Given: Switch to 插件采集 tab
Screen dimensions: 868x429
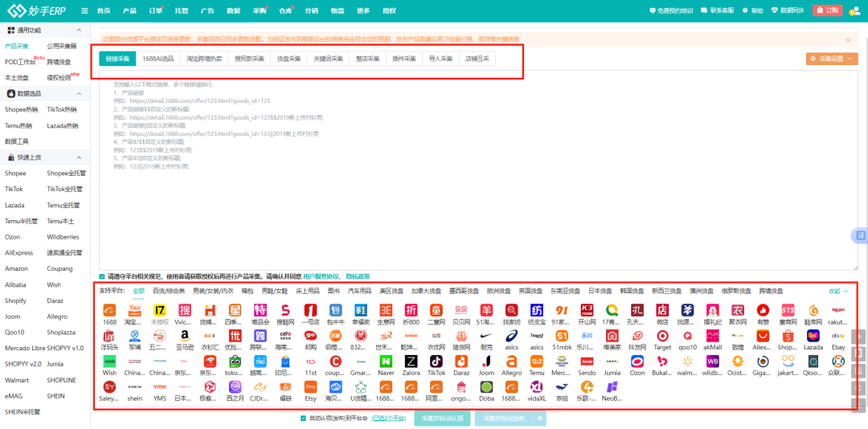Looking at the screenshot, I should pyautogui.click(x=404, y=59).
